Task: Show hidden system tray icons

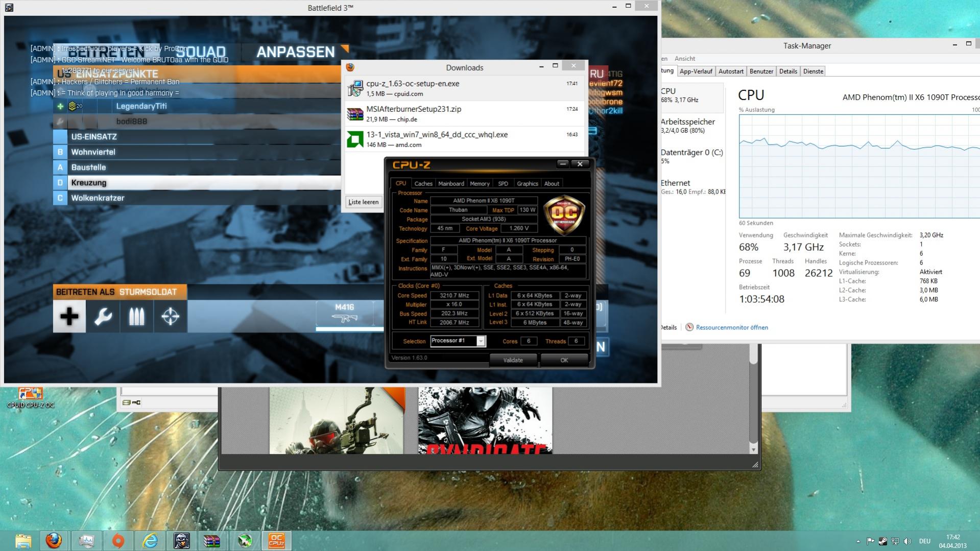Action: 858,541
